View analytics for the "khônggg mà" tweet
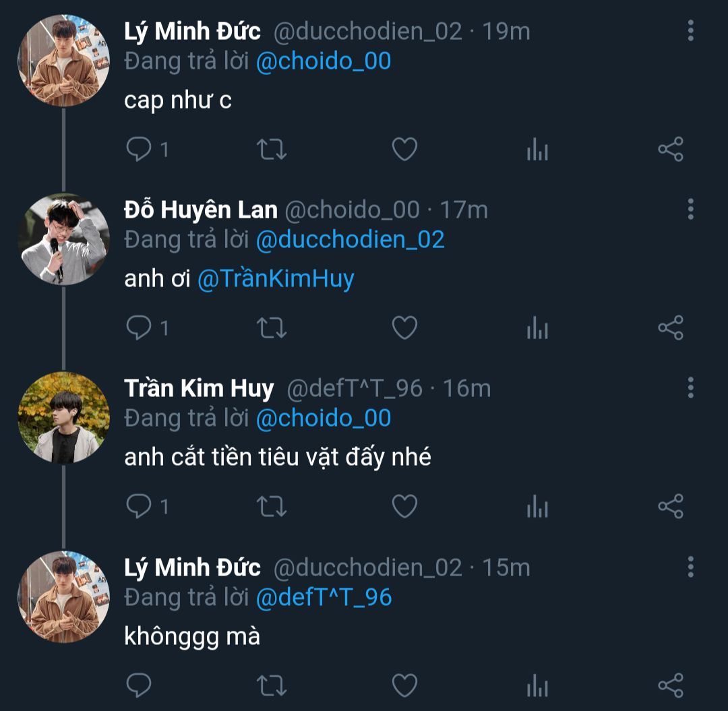 [537, 685]
